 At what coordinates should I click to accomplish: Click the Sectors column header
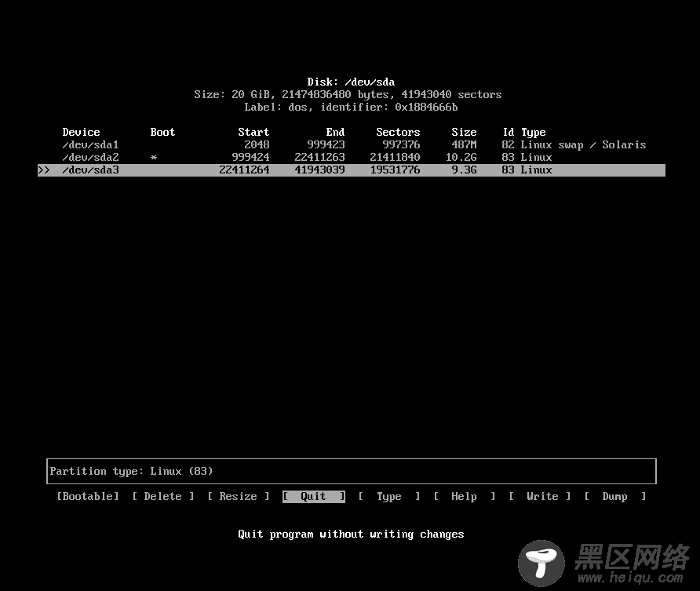pos(398,132)
